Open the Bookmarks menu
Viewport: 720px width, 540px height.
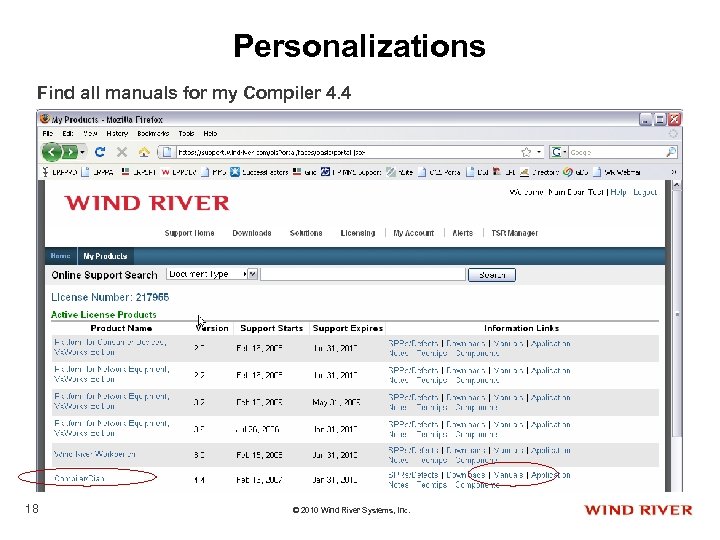click(153, 134)
